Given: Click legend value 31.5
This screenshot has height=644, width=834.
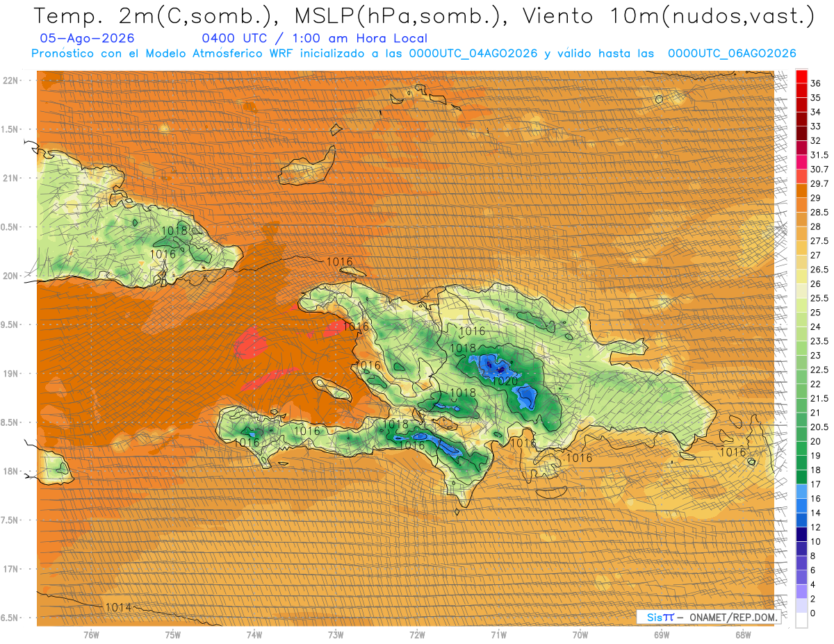Looking at the screenshot, I should pos(819,155).
